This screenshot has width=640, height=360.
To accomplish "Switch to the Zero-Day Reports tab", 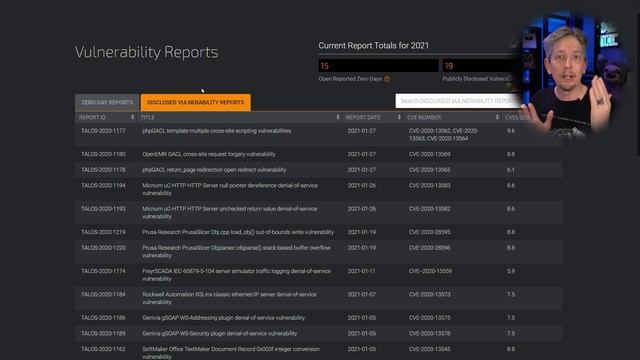I will pos(107,102).
